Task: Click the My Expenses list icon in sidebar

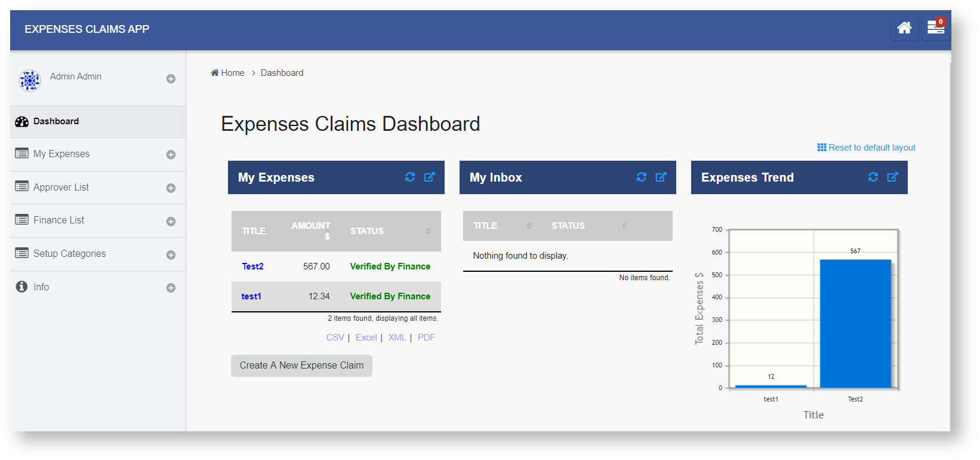Action: 22,154
